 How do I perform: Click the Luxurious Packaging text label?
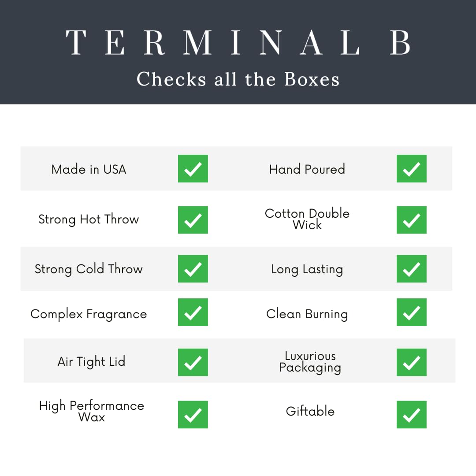coord(310,362)
